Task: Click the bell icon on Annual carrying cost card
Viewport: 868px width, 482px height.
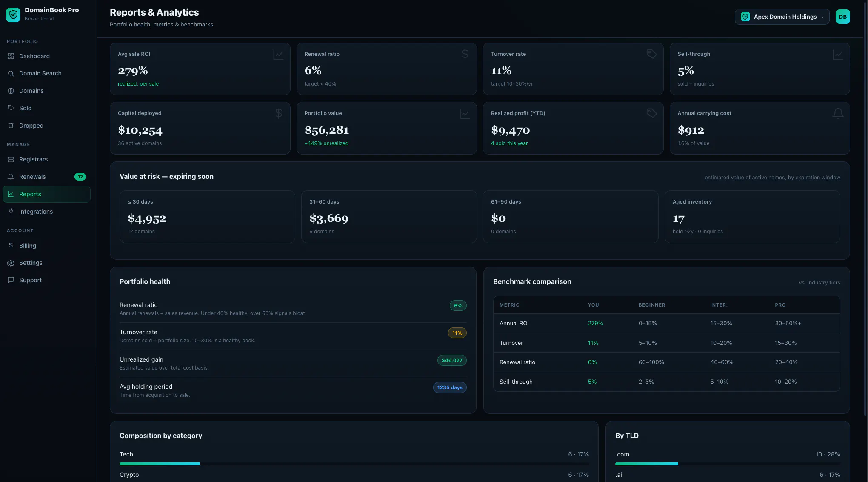Action: point(838,113)
